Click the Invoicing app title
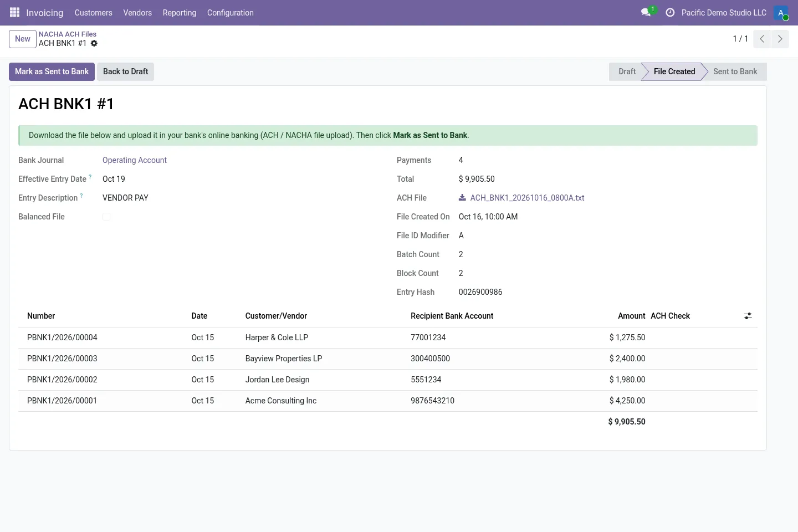798x532 pixels. (x=45, y=13)
